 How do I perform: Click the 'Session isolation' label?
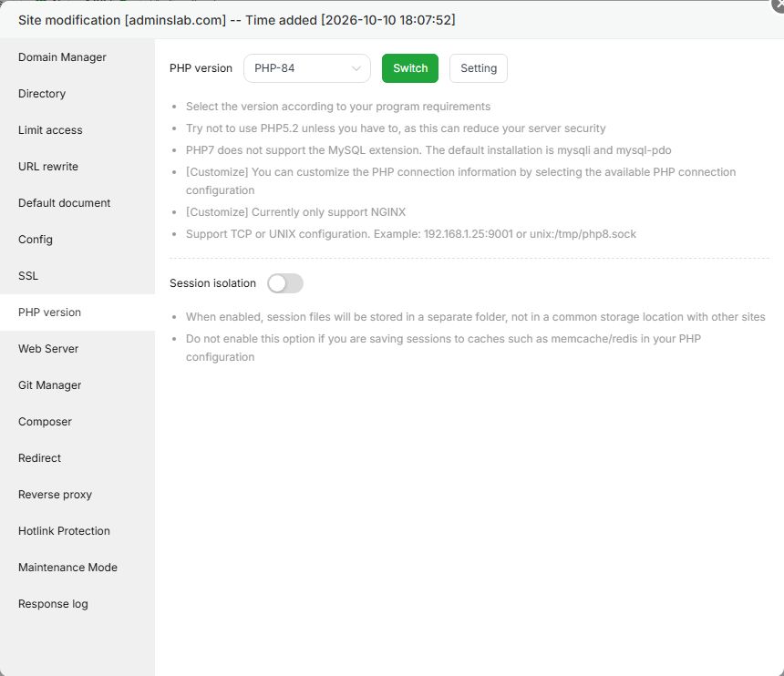coord(212,283)
